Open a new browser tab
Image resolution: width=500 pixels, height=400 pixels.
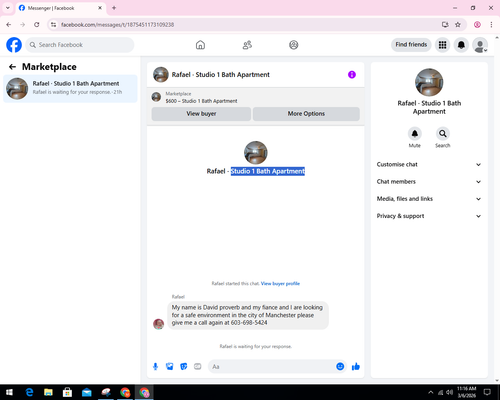click(x=114, y=8)
